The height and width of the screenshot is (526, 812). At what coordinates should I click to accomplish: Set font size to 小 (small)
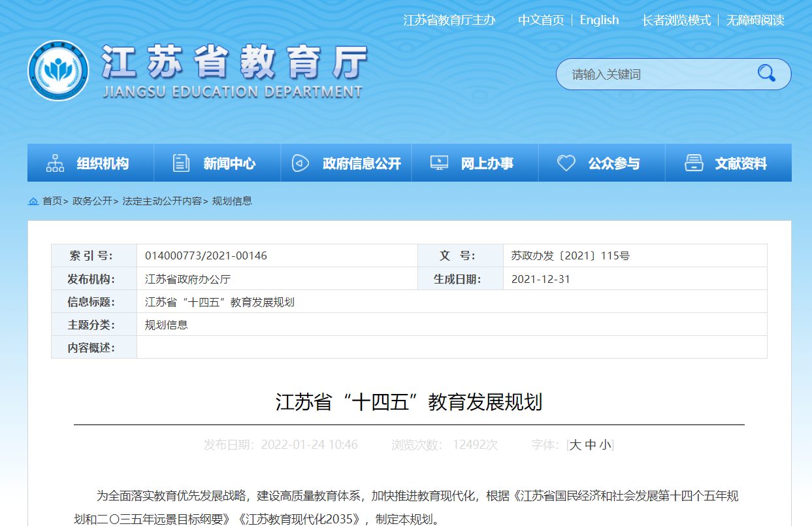[x=605, y=445]
